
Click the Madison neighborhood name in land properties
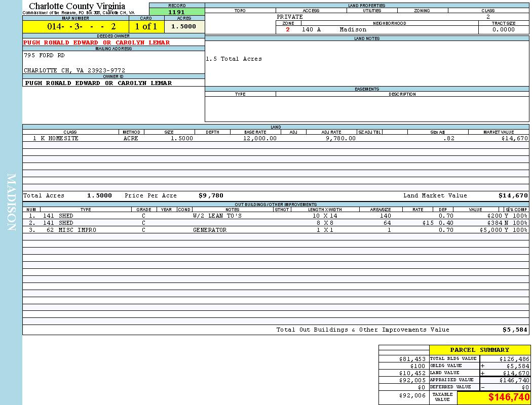[353, 29]
